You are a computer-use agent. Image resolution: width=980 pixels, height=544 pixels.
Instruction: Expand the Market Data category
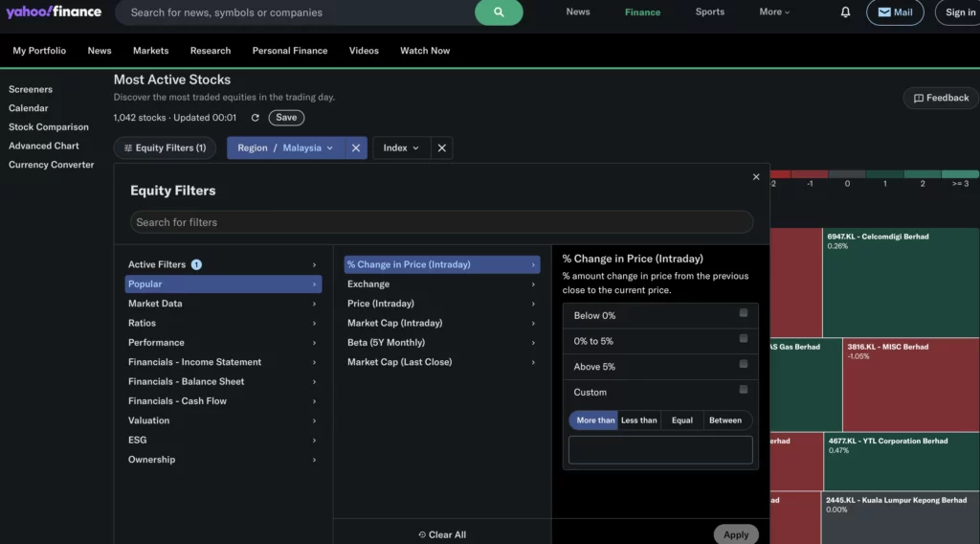coord(223,304)
